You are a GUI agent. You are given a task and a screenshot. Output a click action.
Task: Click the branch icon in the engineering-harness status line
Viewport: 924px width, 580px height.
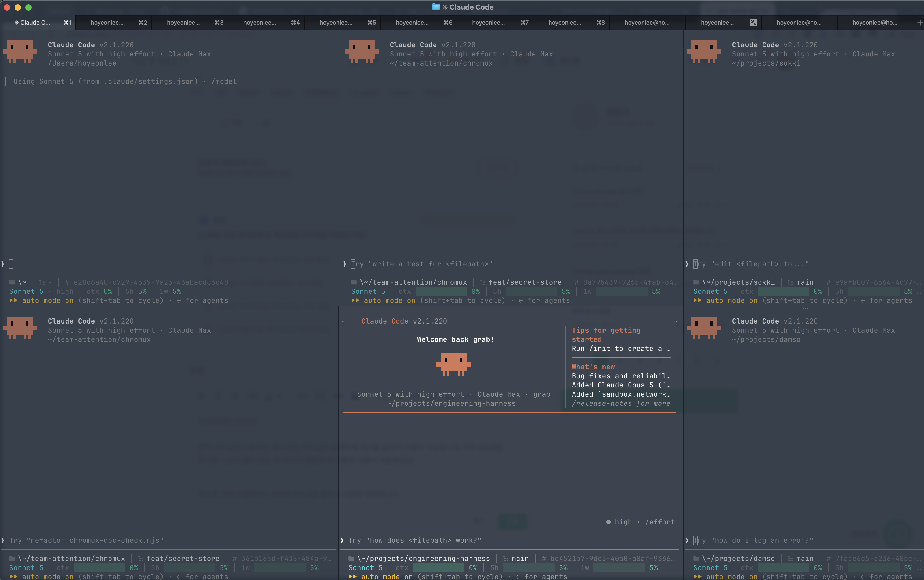(x=506, y=559)
